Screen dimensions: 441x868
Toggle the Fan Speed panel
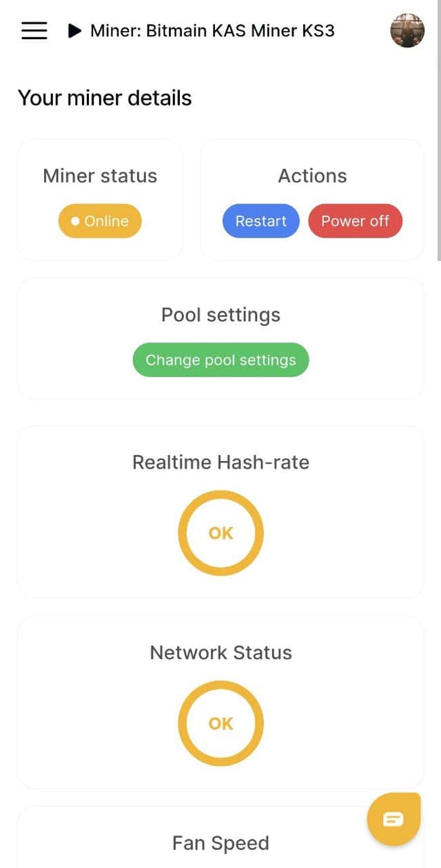click(220, 842)
